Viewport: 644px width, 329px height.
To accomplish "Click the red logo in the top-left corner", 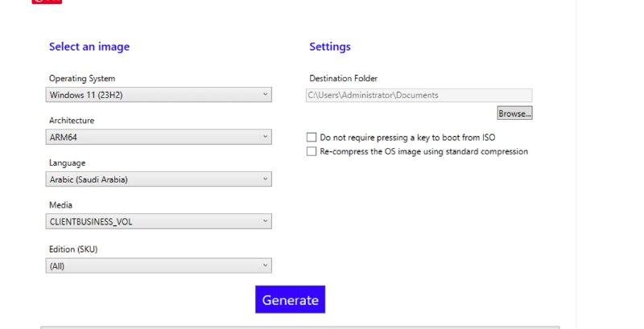I will 47,2.
